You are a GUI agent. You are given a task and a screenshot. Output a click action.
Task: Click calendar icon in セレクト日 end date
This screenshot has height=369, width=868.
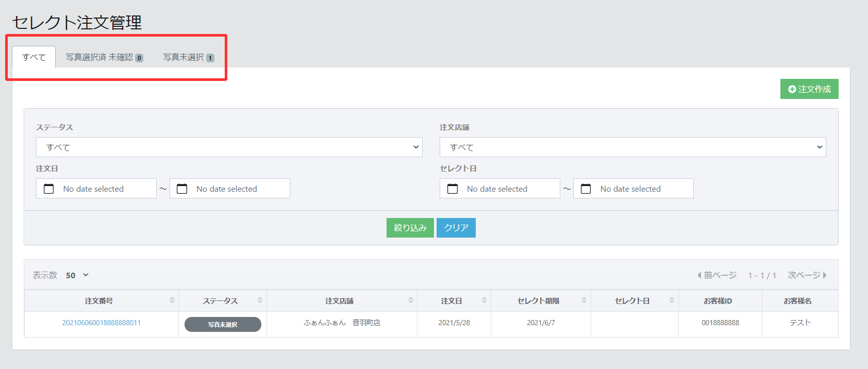click(586, 189)
